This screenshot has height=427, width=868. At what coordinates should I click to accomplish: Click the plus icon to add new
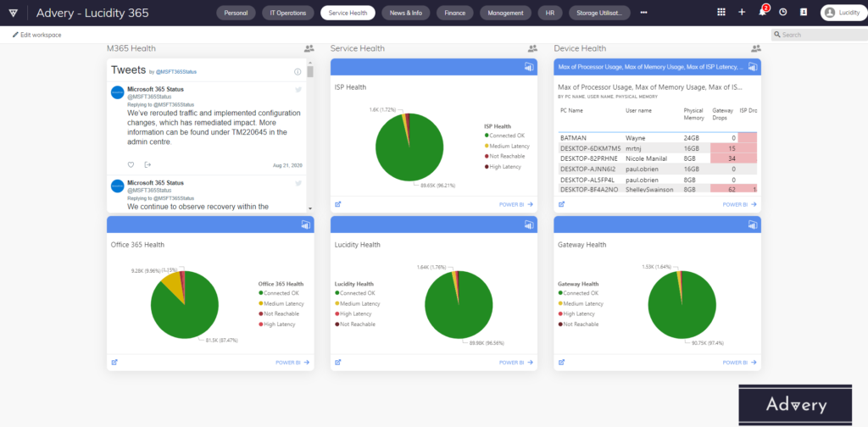click(742, 12)
